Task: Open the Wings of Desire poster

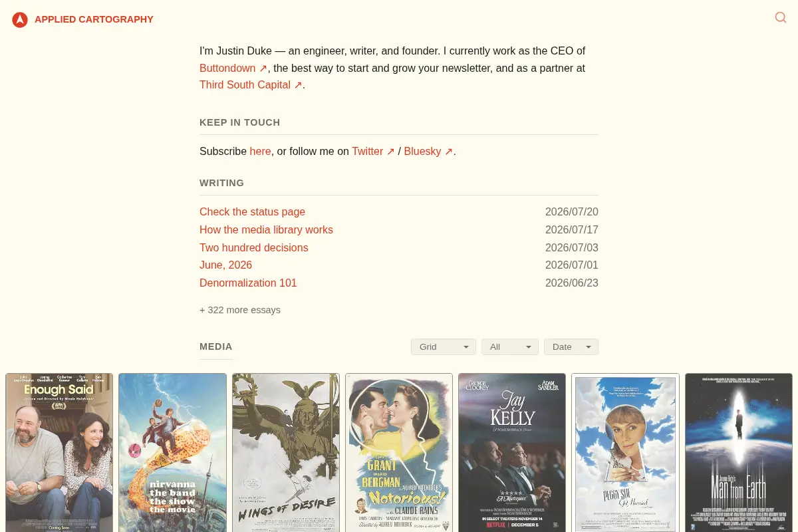Action: [286, 452]
